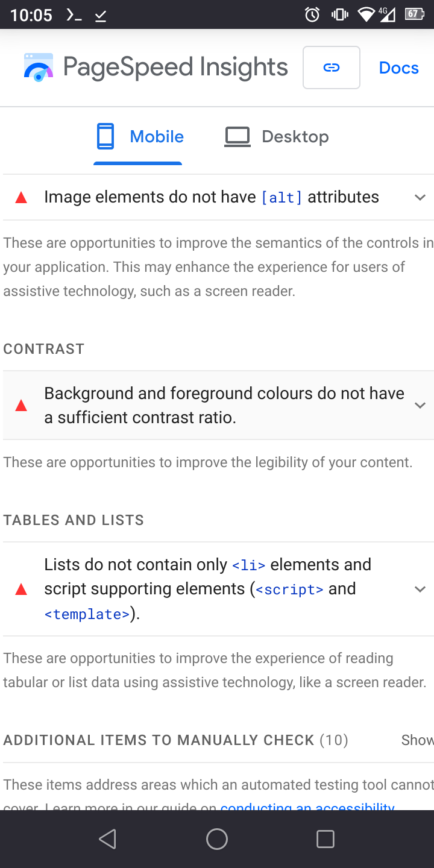Screen dimensions: 434x868
Task: Click the copy link icon button
Action: pyautogui.click(x=332, y=68)
